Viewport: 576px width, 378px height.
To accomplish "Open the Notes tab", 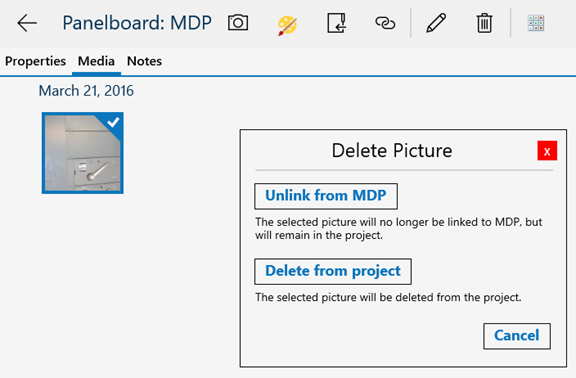I will click(144, 61).
